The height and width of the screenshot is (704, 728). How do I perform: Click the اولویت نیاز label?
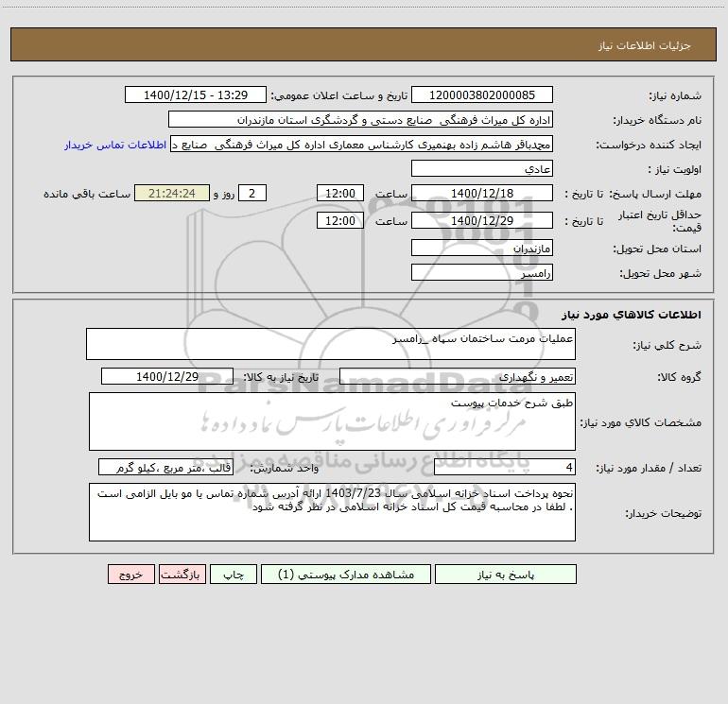coord(675,169)
